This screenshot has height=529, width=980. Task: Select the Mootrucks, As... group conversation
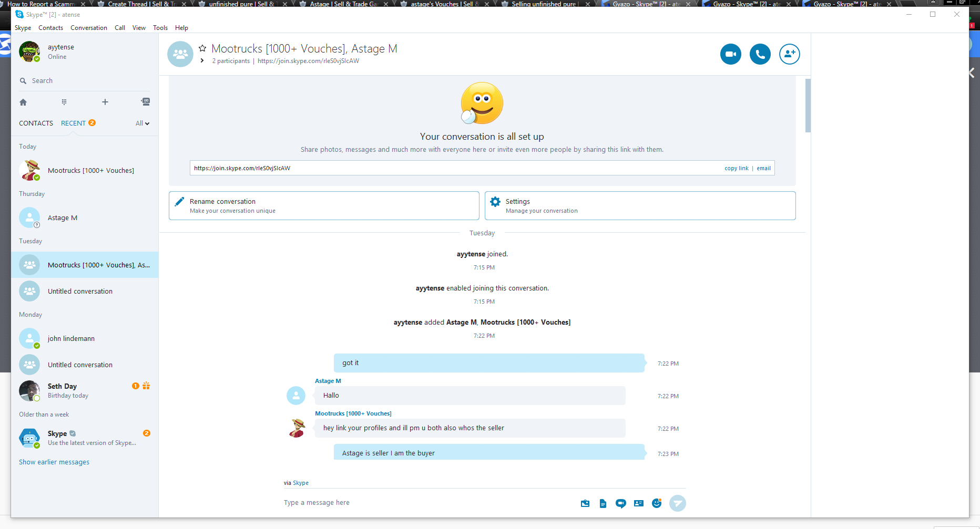click(85, 265)
